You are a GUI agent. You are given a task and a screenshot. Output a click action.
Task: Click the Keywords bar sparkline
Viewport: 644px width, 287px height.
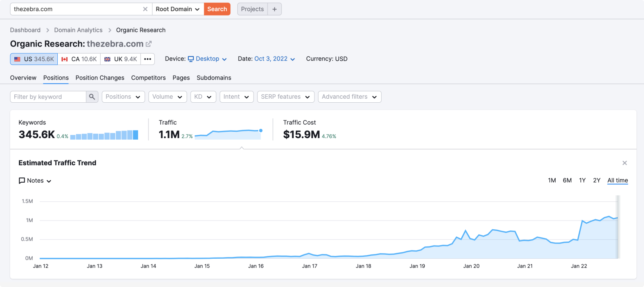104,135
